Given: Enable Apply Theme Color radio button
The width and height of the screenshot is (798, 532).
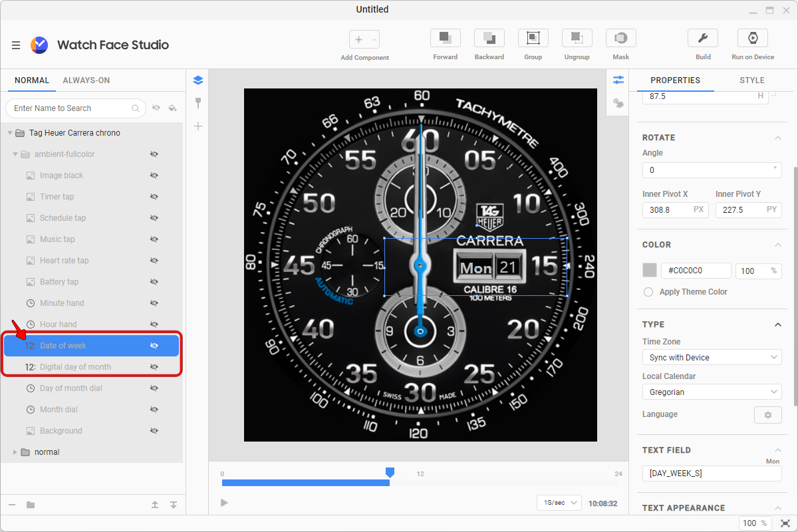Looking at the screenshot, I should click(x=648, y=292).
